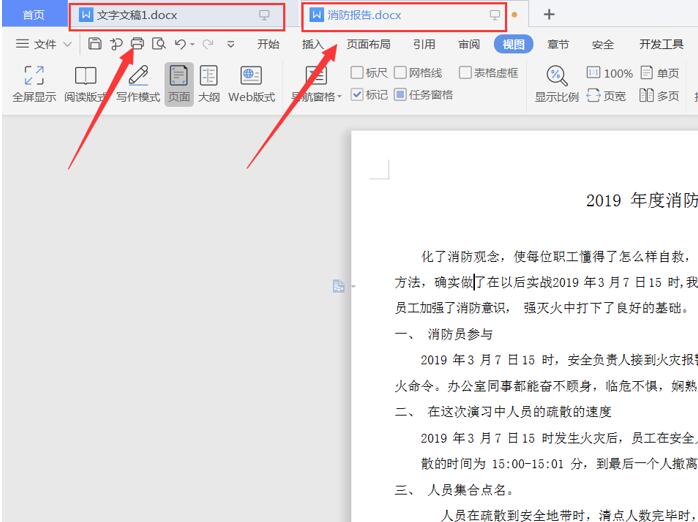Select the 视图 ribbon tab

click(x=514, y=44)
